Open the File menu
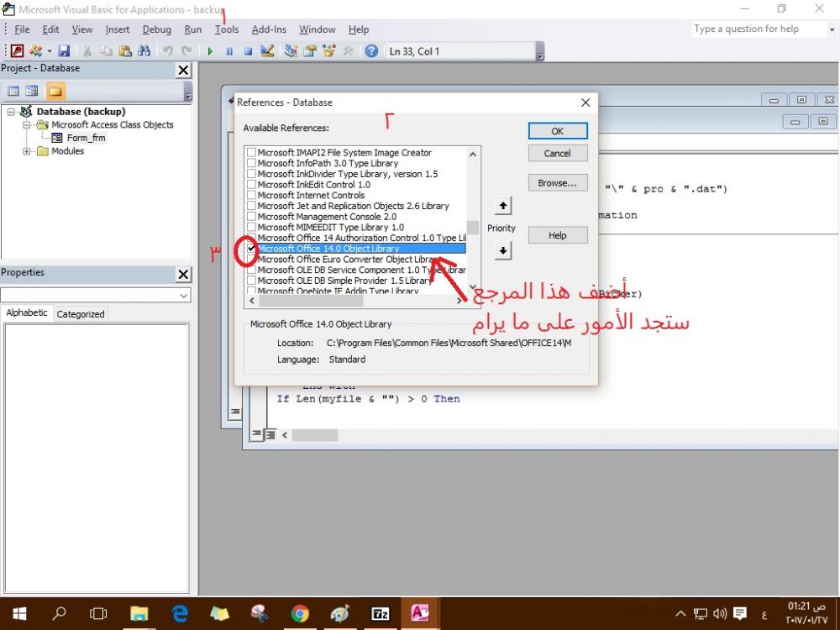Screen dimensions: 840x630 (22, 29)
